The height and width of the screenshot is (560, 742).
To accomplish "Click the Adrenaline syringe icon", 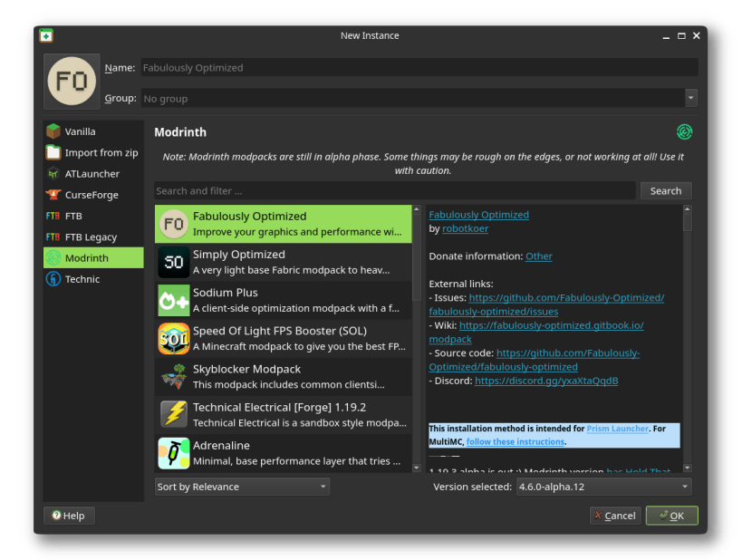I will 174,453.
